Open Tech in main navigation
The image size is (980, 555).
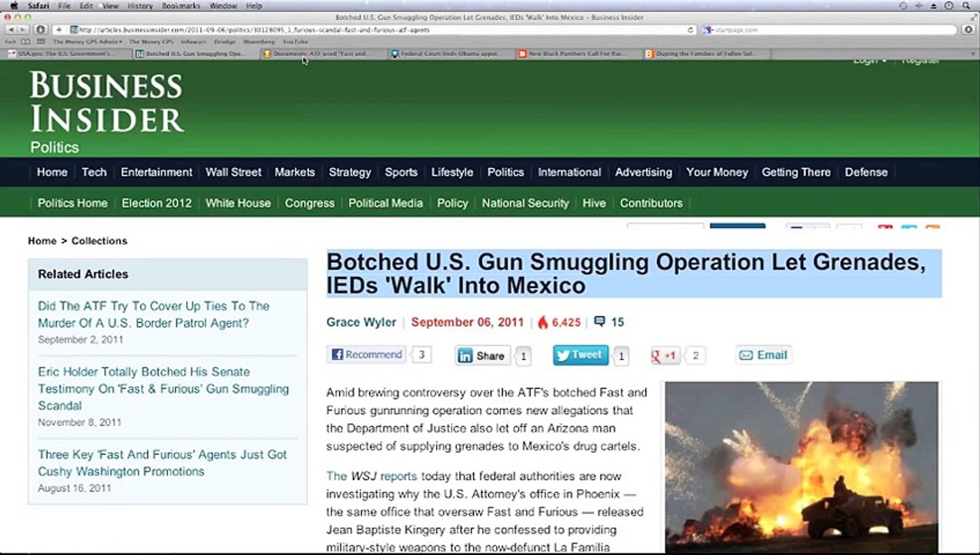coord(94,172)
